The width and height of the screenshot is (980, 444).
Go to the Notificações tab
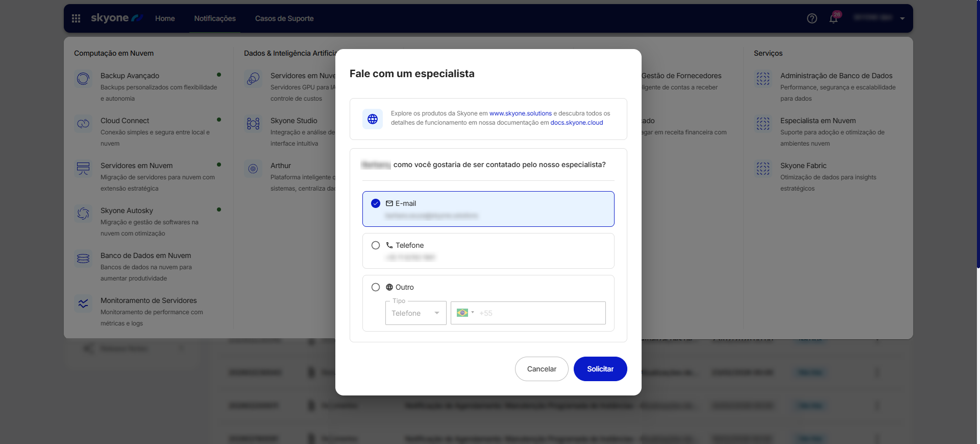(214, 18)
